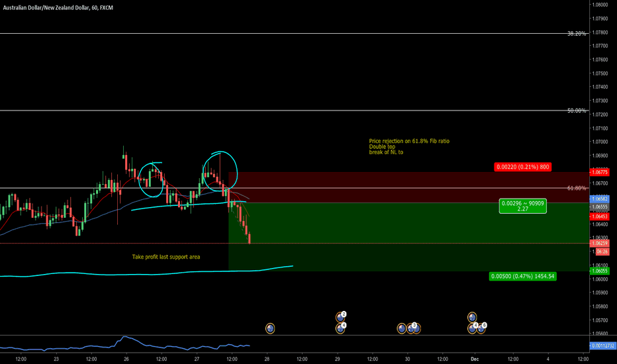This screenshot has width=617, height=364.
Task: Open the event flag badged 4 on the 29th
Action: click(340, 328)
